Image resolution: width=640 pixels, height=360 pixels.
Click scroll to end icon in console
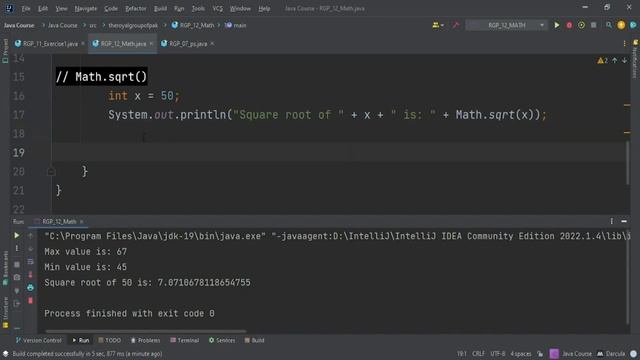30,275
